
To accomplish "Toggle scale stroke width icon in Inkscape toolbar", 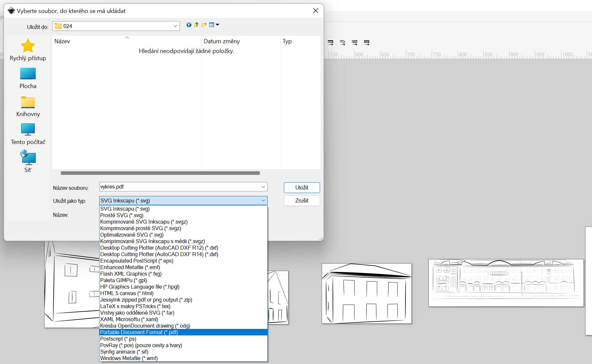I will tap(330, 43).
